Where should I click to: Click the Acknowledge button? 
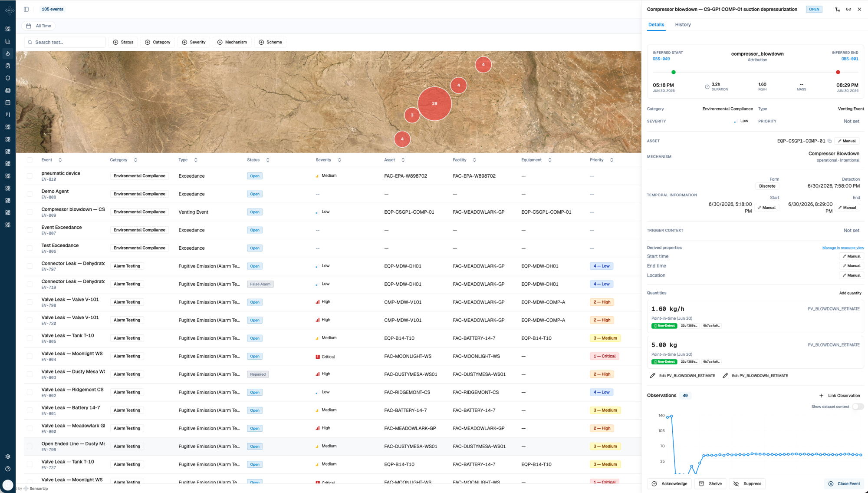(x=670, y=483)
